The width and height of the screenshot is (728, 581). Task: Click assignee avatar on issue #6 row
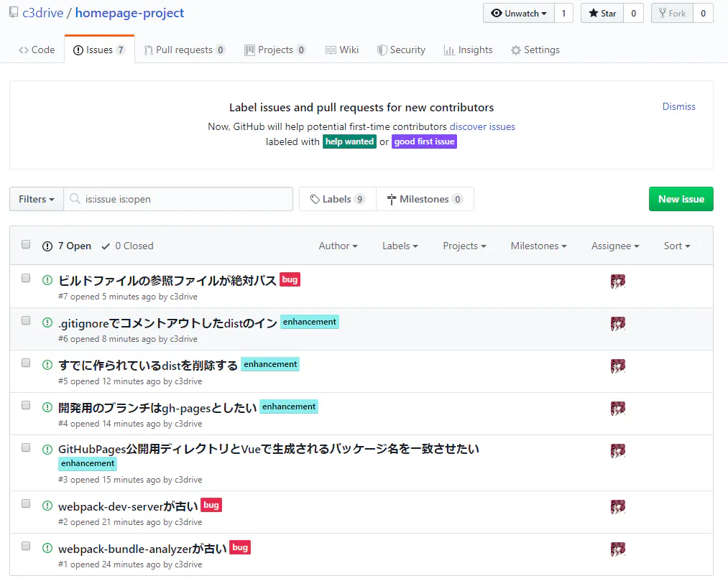click(618, 323)
